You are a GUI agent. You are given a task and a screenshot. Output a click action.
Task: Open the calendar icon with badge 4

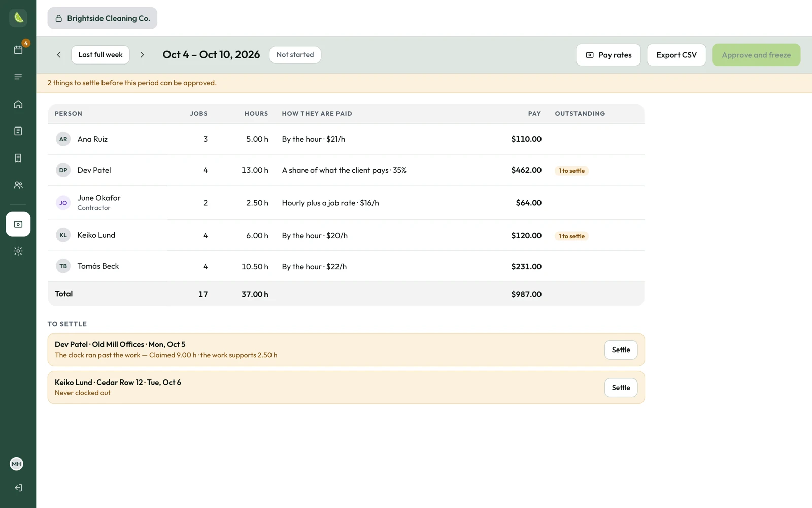tap(18, 49)
